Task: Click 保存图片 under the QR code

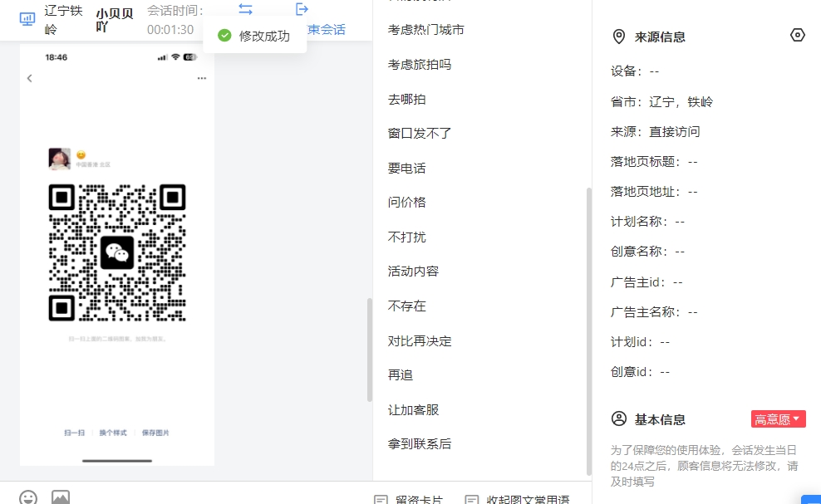Action: click(x=155, y=433)
